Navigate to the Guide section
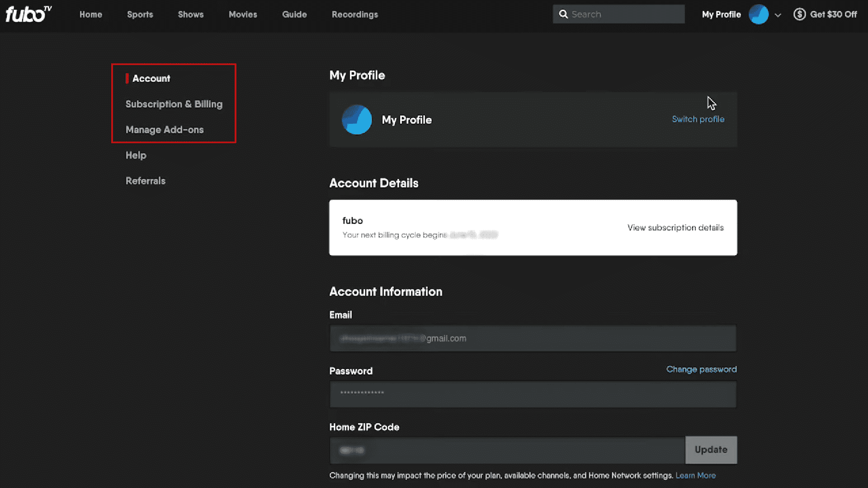 click(x=294, y=14)
